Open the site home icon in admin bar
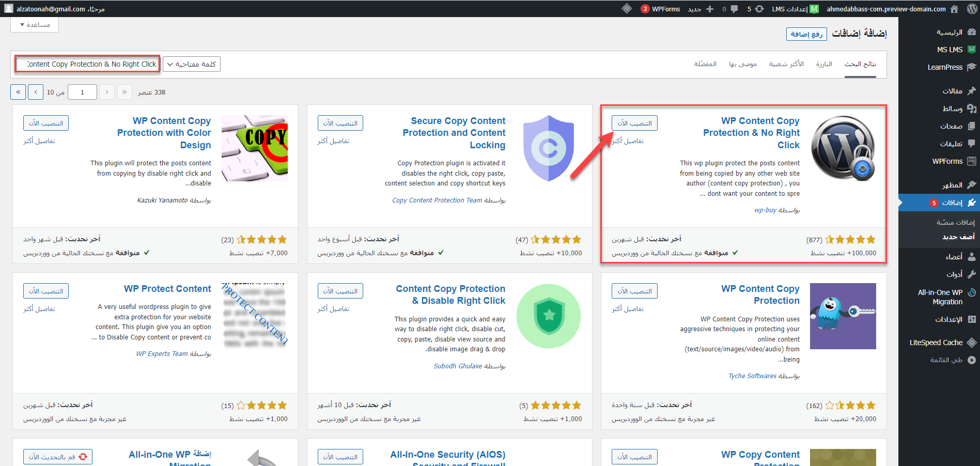980x466 pixels. pyautogui.click(x=954, y=9)
